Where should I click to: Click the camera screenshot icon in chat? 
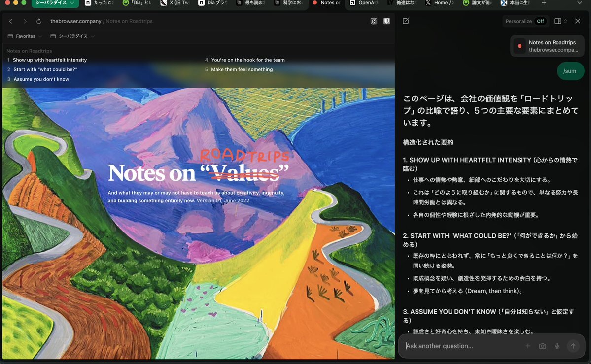[x=542, y=346]
